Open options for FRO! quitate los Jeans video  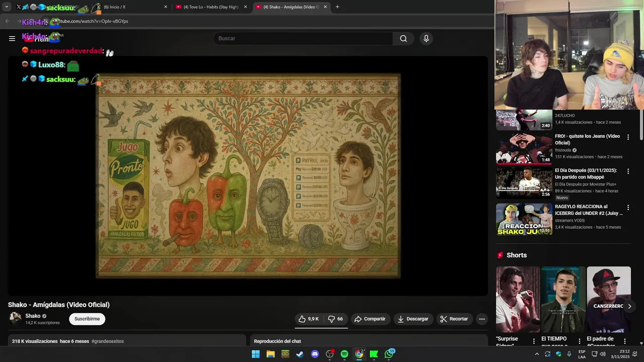coord(628,137)
